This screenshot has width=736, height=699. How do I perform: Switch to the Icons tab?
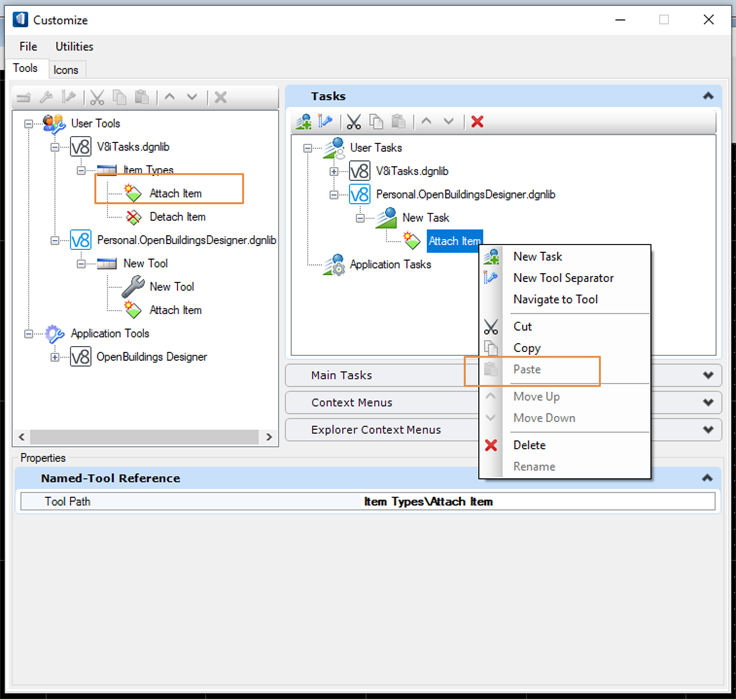tap(66, 70)
